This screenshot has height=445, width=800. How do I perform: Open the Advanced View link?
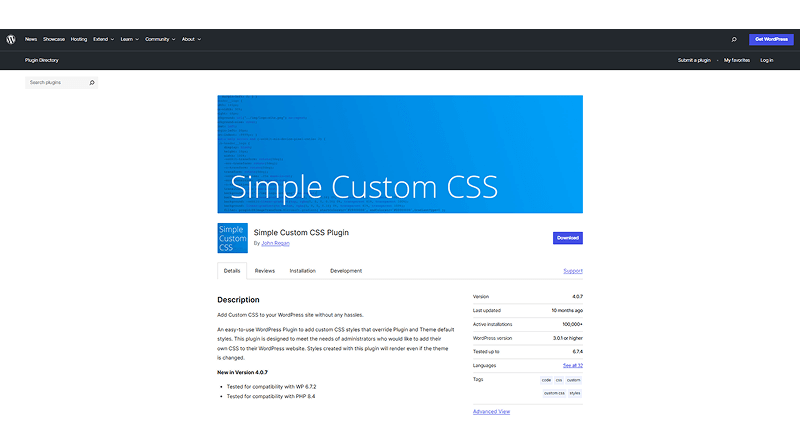click(x=491, y=412)
